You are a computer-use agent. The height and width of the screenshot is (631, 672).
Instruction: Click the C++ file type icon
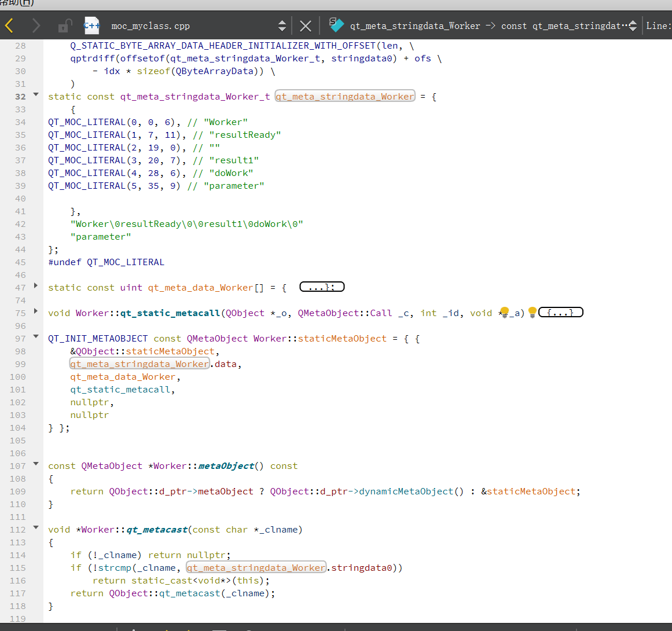pyautogui.click(x=91, y=25)
